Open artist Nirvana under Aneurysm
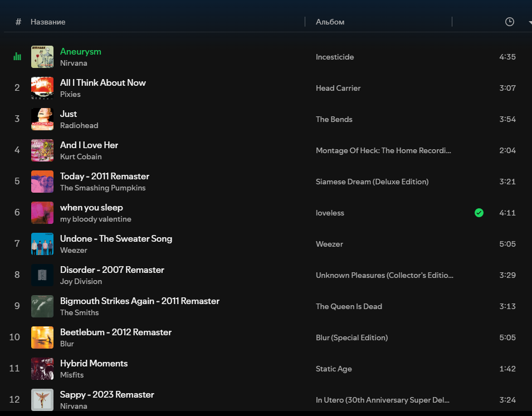The height and width of the screenshot is (416, 532). click(x=74, y=63)
